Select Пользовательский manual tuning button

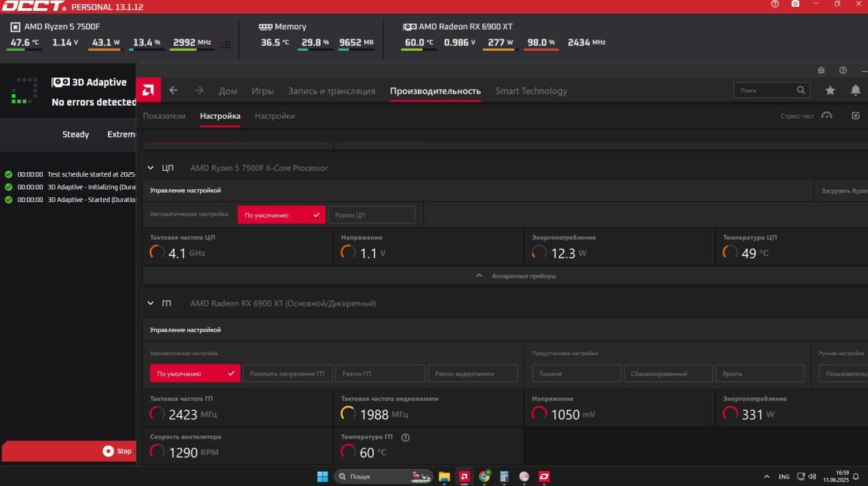point(844,373)
